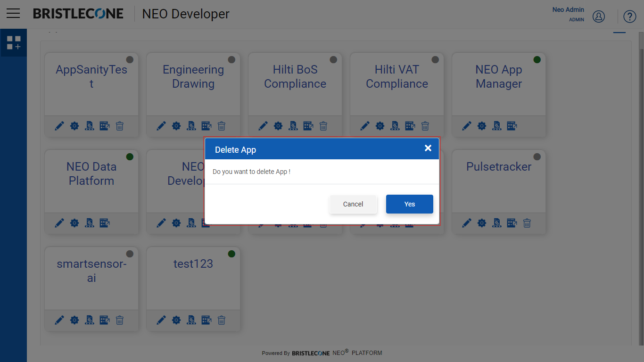Edit Pulsetracker with the pencil icon

coord(467,223)
